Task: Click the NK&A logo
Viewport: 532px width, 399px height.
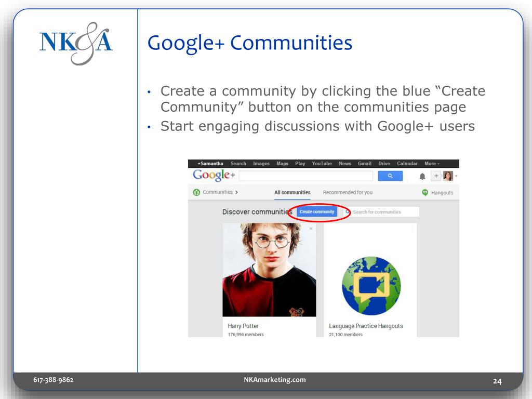Action: (76, 43)
